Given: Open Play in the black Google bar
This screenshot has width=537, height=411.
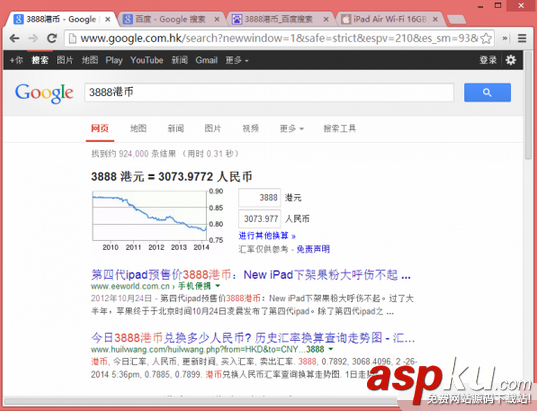Looking at the screenshot, I should coord(114,60).
